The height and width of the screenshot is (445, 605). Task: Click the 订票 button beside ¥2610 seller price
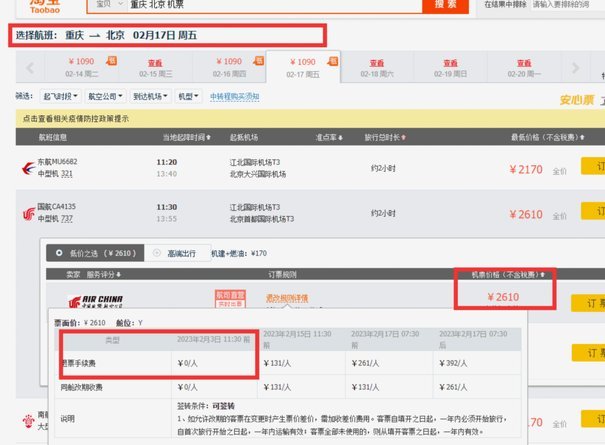tap(589, 303)
